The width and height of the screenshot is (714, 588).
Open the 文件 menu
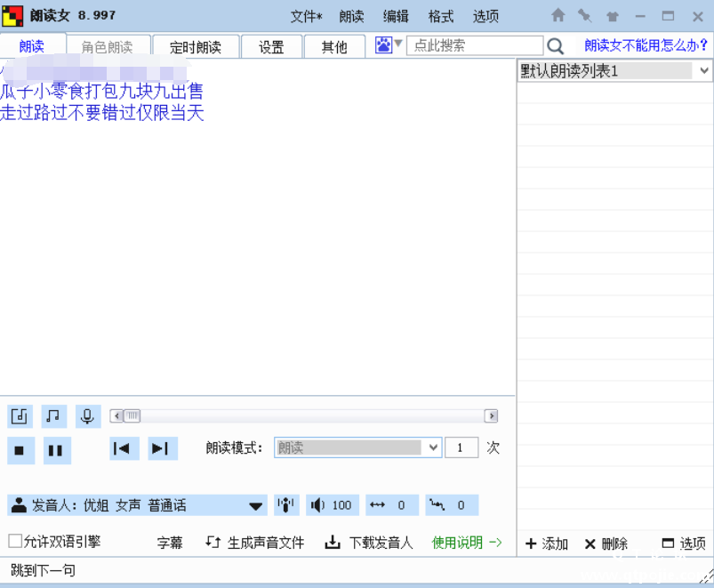click(307, 17)
